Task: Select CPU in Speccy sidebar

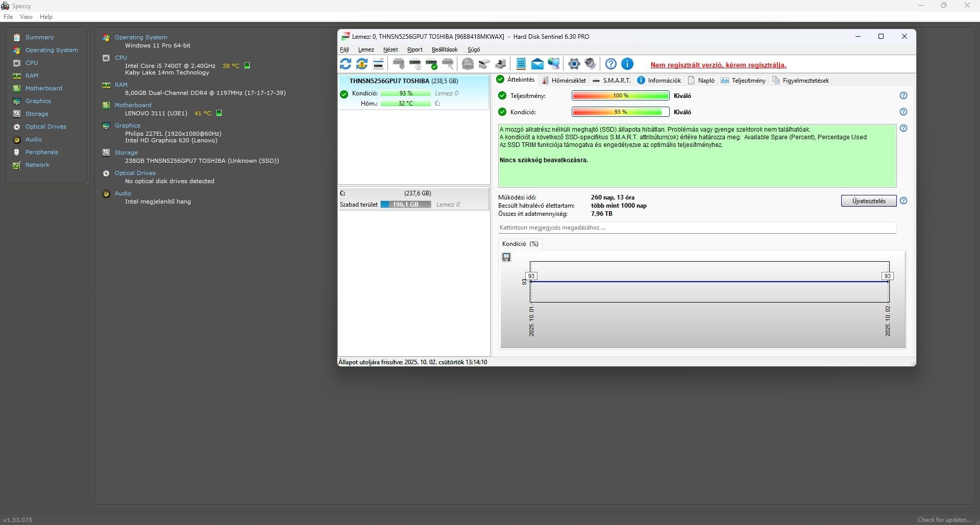Action: click(x=32, y=63)
